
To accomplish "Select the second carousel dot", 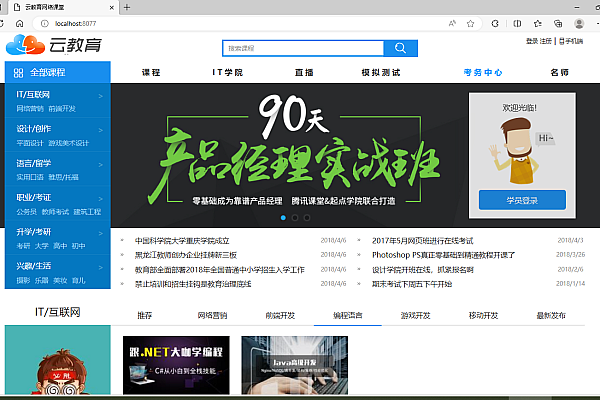I will (295, 218).
